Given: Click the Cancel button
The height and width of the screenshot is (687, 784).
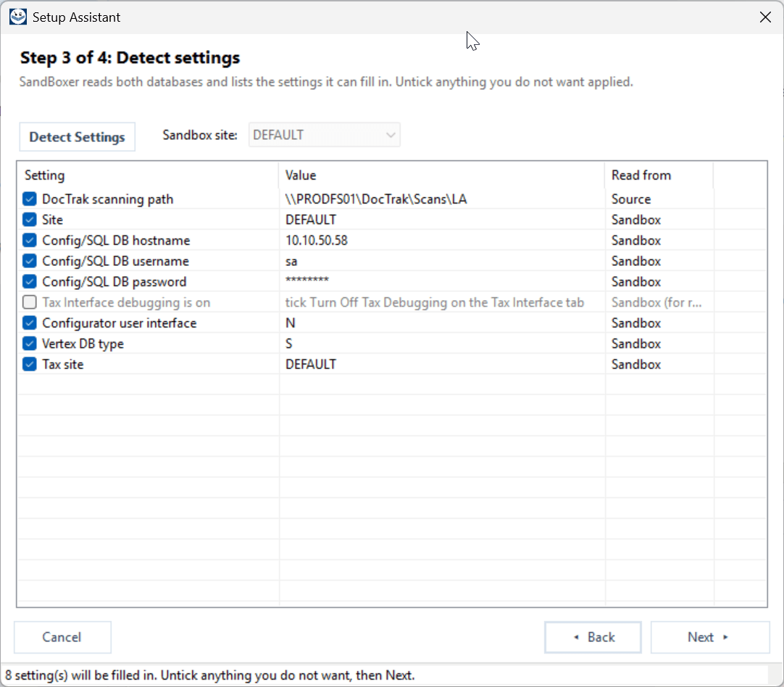Looking at the screenshot, I should click(x=62, y=637).
